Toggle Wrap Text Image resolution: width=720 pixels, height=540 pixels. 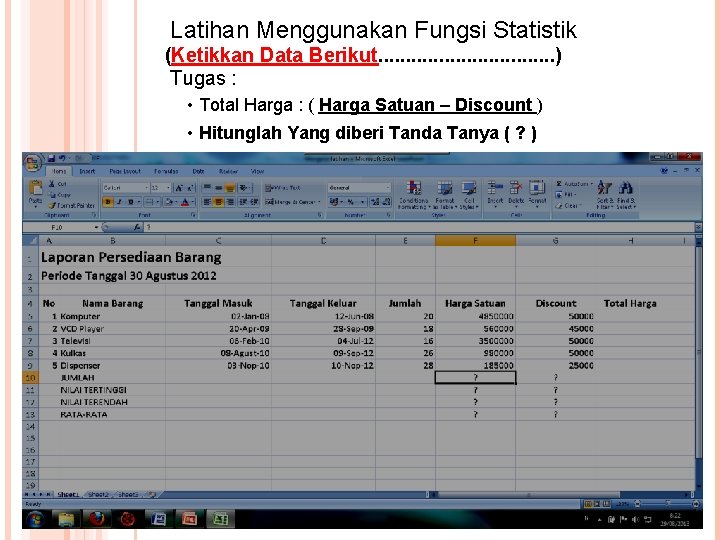[x=282, y=188]
